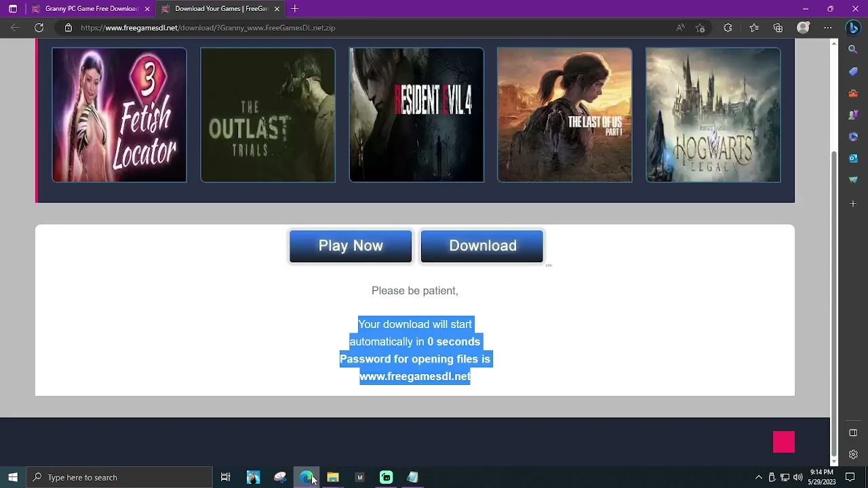Go back to the previous page

(15, 28)
